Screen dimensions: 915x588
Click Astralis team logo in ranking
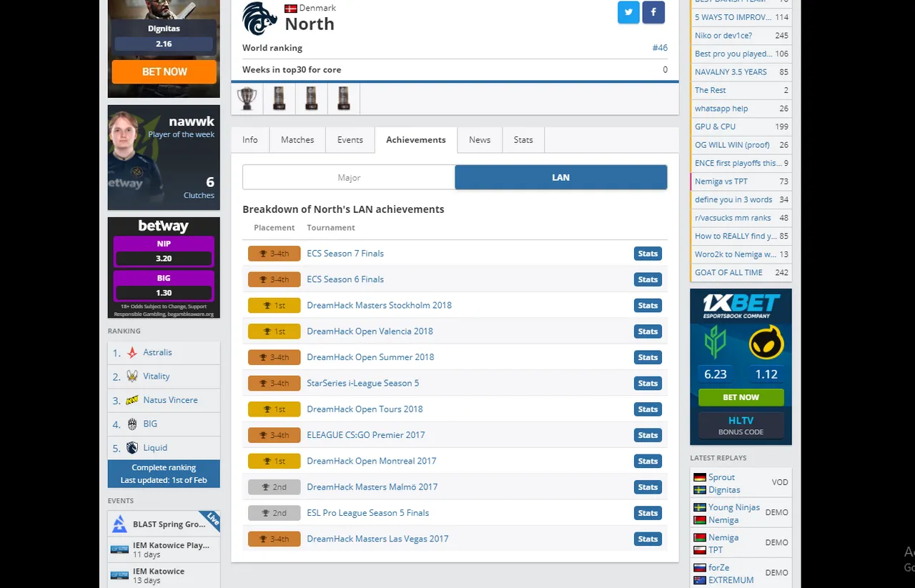[132, 352]
